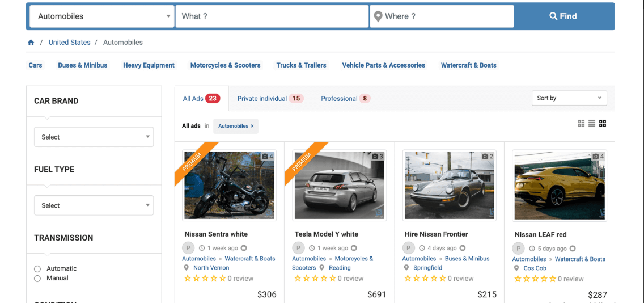Click camera icon on Tesla Model Y photo
644x303 pixels.
(x=375, y=157)
